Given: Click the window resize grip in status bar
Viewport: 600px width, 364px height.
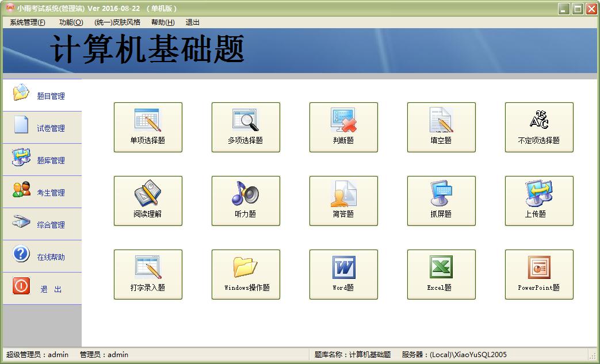Looking at the screenshot, I should coord(593,355).
